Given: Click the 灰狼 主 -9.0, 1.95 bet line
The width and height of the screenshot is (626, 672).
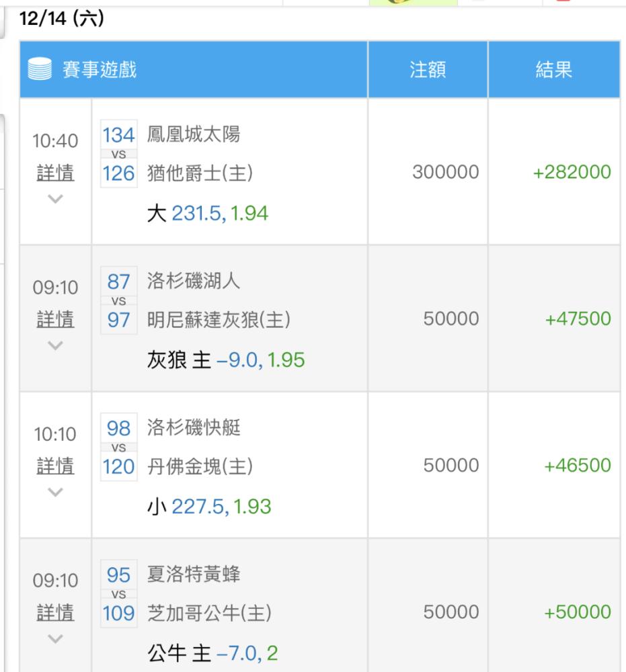Looking at the screenshot, I should coord(225,360).
